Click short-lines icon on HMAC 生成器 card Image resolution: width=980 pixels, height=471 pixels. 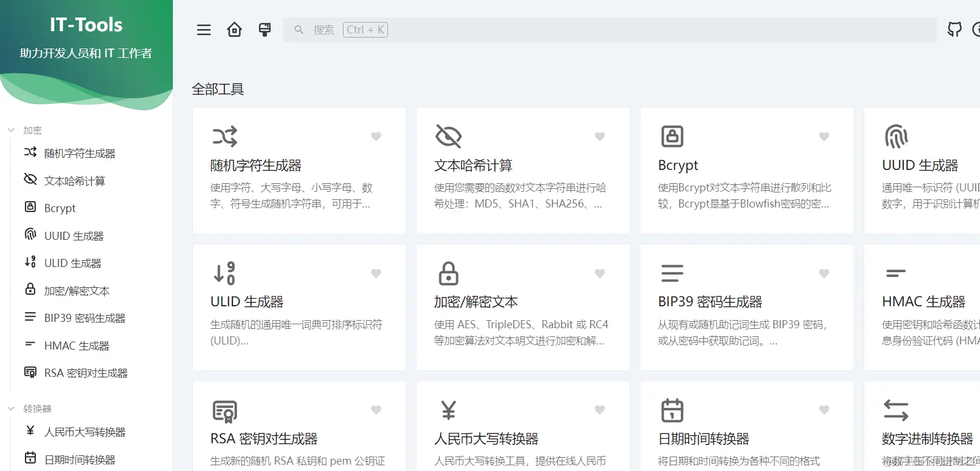click(x=896, y=273)
